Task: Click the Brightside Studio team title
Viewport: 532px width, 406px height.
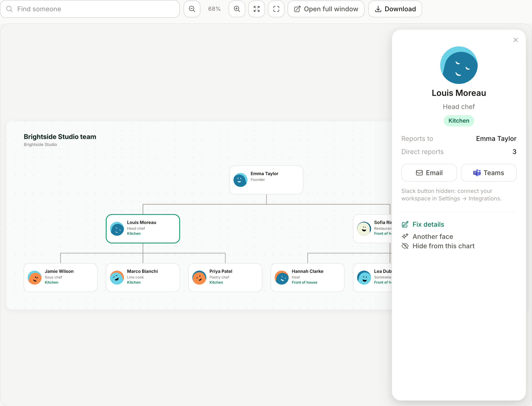Action: pyautogui.click(x=60, y=136)
